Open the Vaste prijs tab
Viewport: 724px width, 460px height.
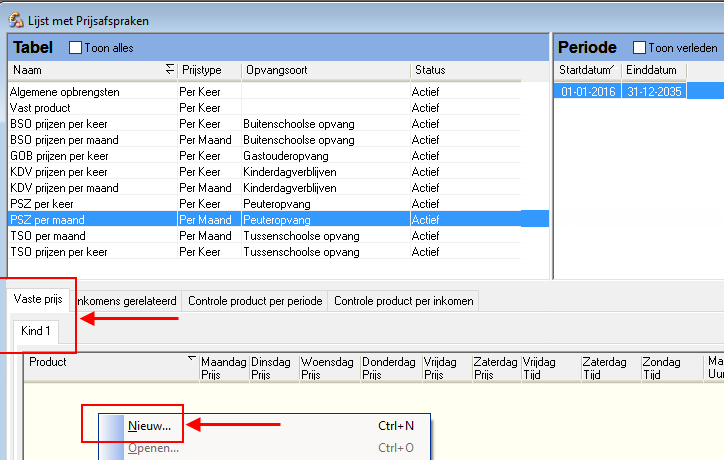(x=37, y=300)
